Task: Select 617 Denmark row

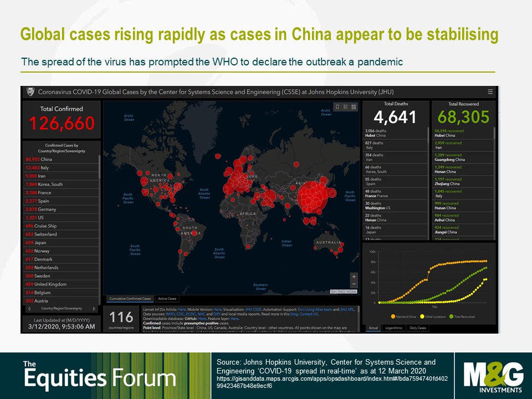Action: [61, 259]
